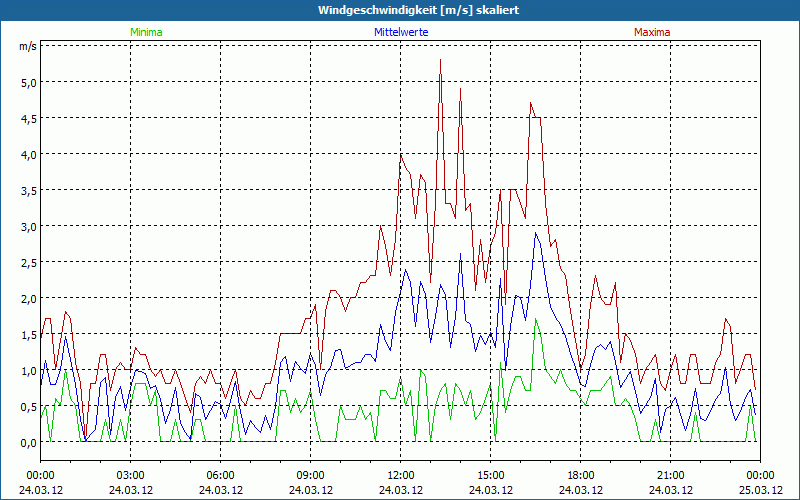Screen dimensions: 800x500
Task: Click the 3,5 y-axis value
Action: (29, 190)
